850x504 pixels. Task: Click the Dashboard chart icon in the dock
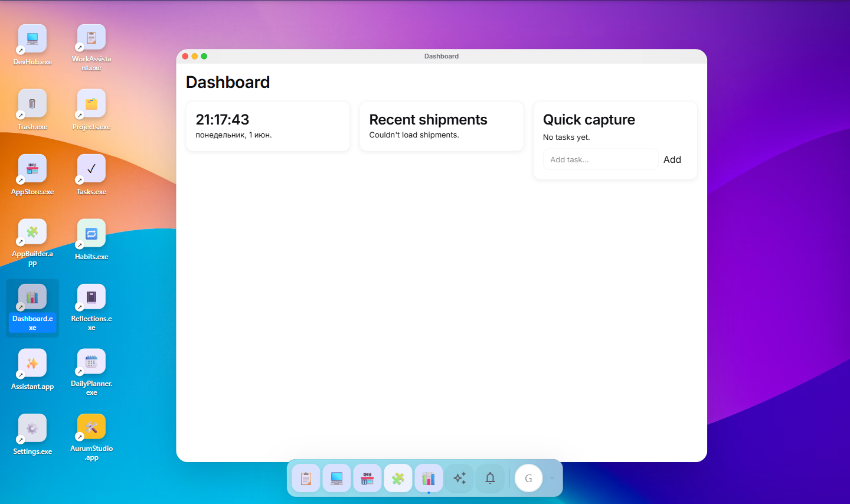coord(429,478)
